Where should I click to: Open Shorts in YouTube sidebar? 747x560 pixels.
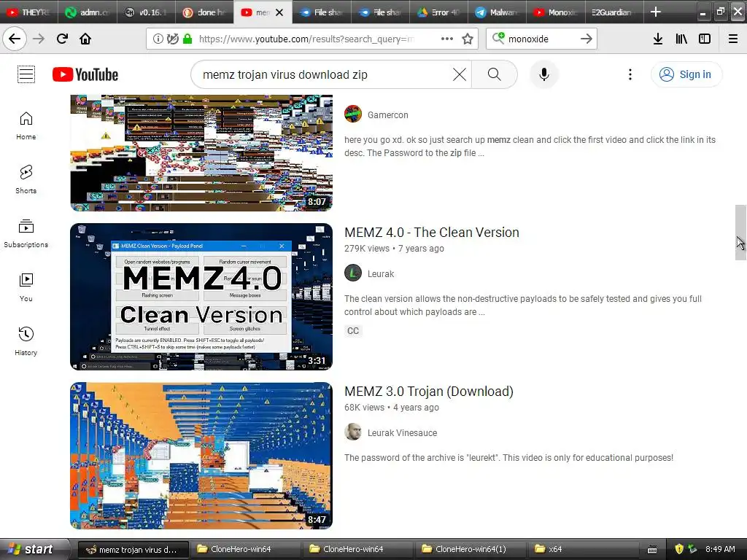[26, 179]
